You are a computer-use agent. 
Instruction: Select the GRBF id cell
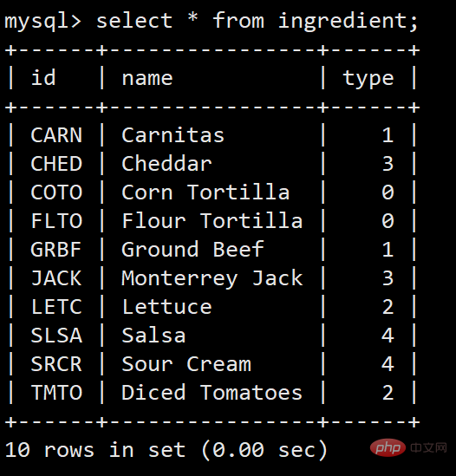click(x=55, y=250)
